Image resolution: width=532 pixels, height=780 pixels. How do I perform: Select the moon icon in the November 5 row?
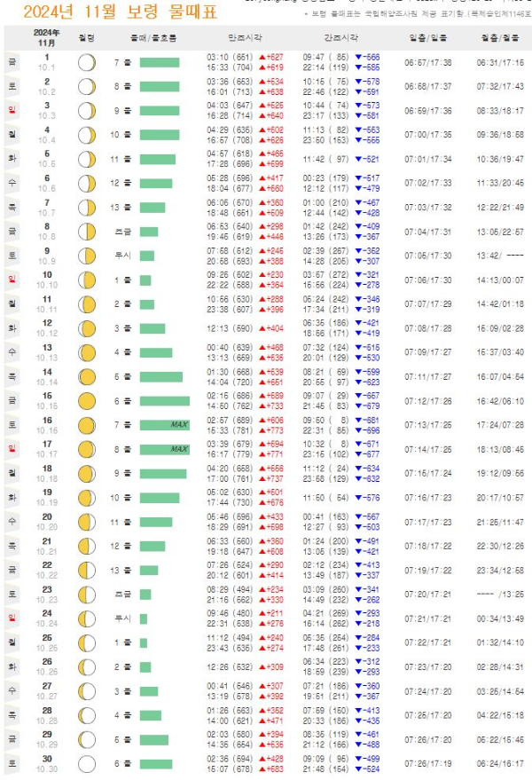coord(87,159)
